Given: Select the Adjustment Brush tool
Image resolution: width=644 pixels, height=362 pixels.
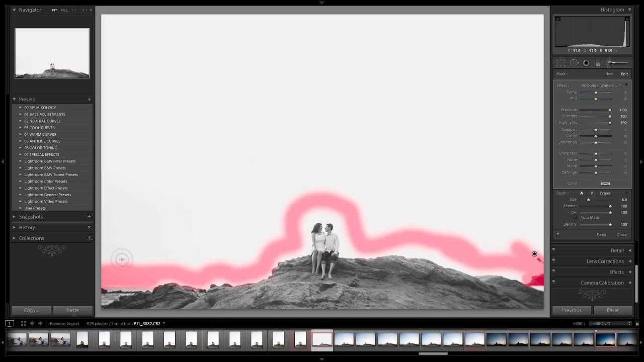Looking at the screenshot, I should 616,63.
